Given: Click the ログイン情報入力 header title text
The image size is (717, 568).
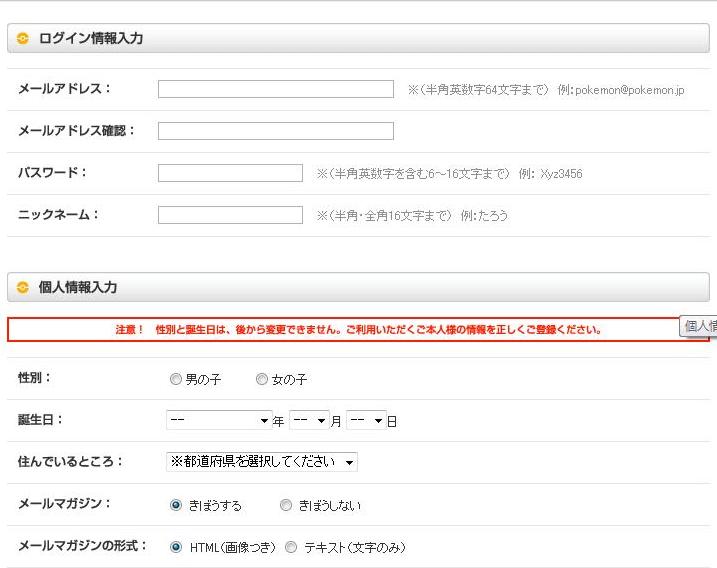Looking at the screenshot, I should click(x=91, y=39).
